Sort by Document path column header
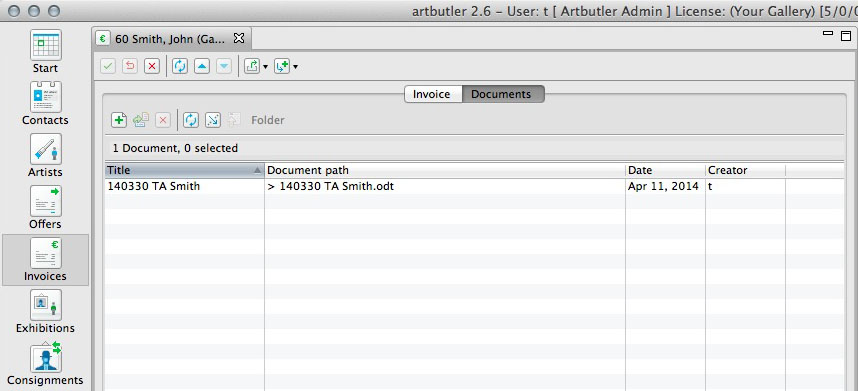The height and width of the screenshot is (391, 858). pos(445,170)
